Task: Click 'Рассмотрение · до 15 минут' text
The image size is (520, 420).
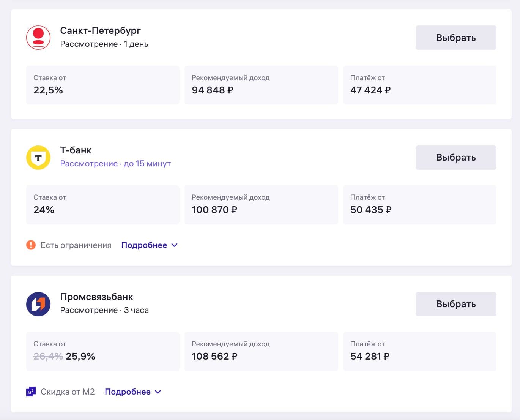Action: 115,164
